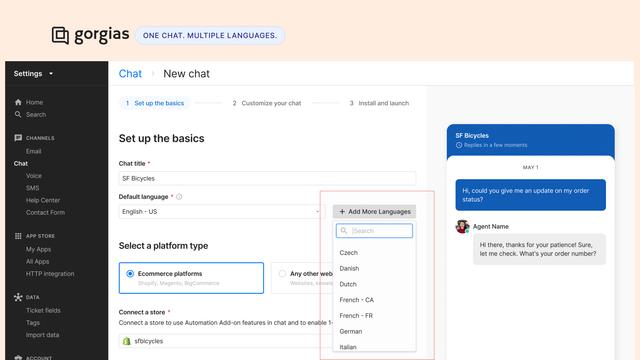Open Email in the Channels menu

point(33,151)
